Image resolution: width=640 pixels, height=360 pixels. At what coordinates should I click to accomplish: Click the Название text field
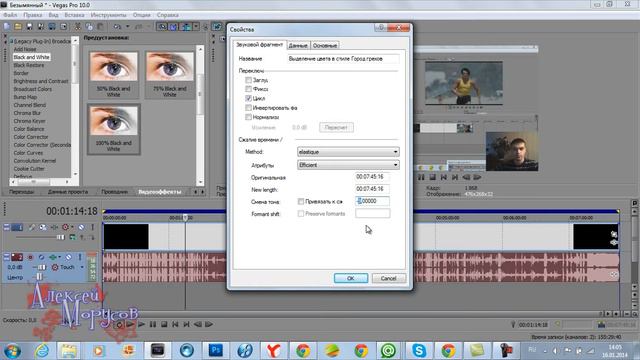pos(343,59)
